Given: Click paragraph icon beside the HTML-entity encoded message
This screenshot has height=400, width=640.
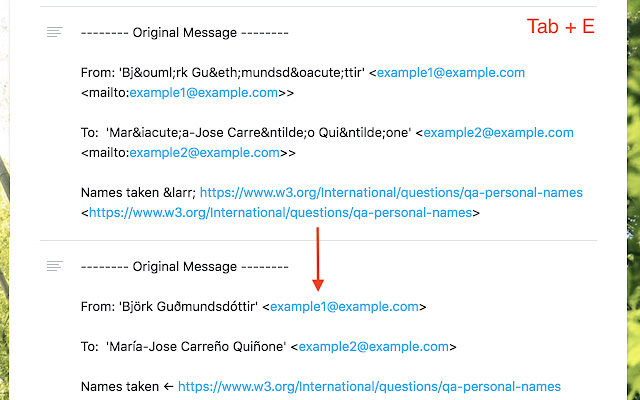Looking at the screenshot, I should tap(55, 32).
